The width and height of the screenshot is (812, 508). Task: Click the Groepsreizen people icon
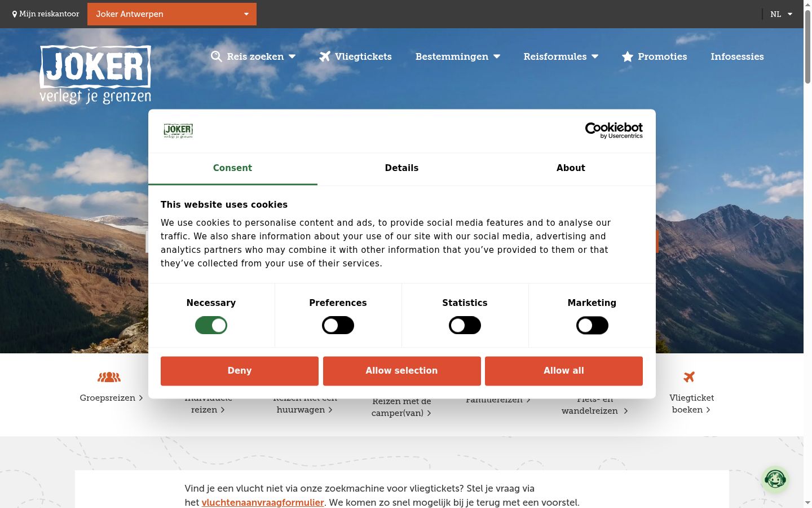tap(109, 377)
